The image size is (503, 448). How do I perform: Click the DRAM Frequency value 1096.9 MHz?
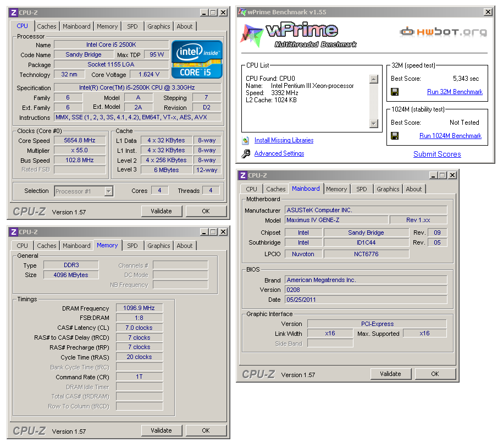139,308
